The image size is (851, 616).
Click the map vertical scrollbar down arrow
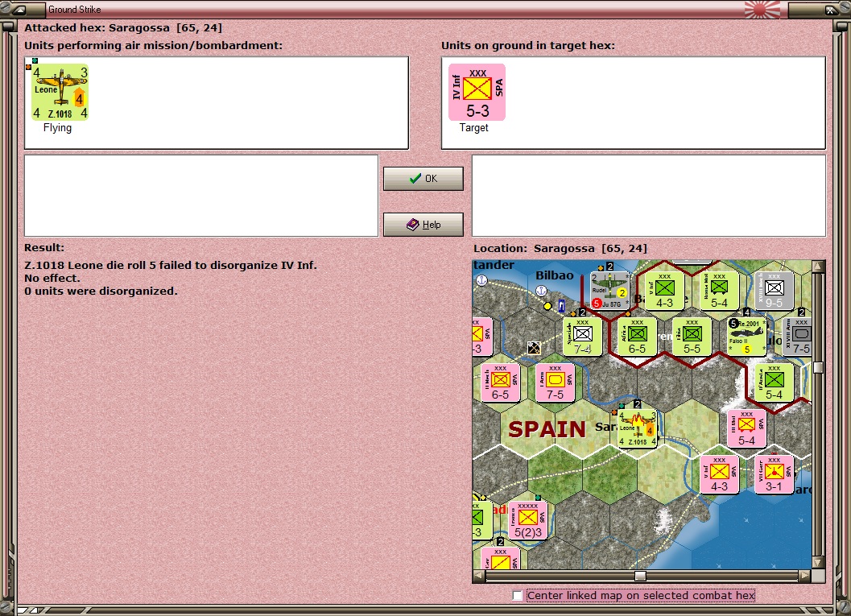(819, 562)
